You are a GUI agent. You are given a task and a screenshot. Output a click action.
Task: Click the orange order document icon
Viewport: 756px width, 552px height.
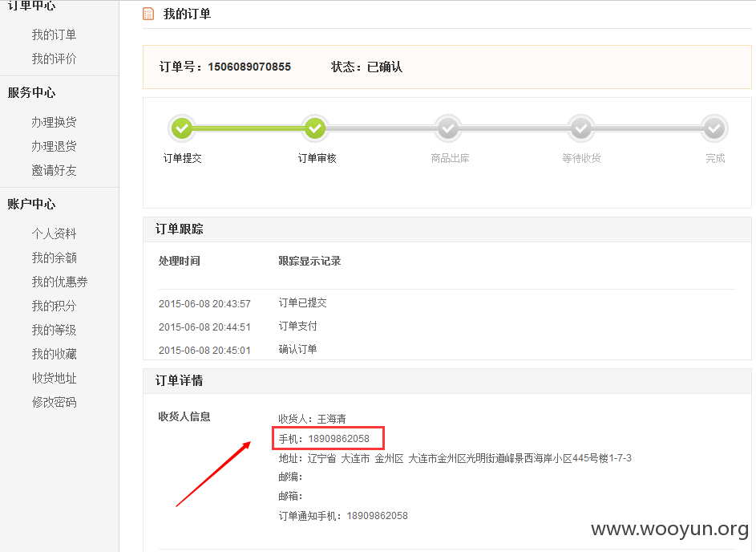148,14
